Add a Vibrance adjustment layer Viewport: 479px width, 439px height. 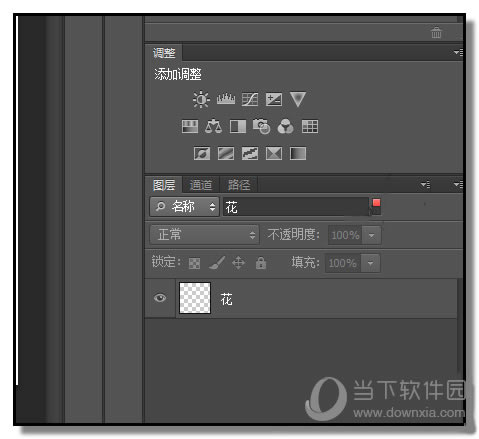[298, 99]
